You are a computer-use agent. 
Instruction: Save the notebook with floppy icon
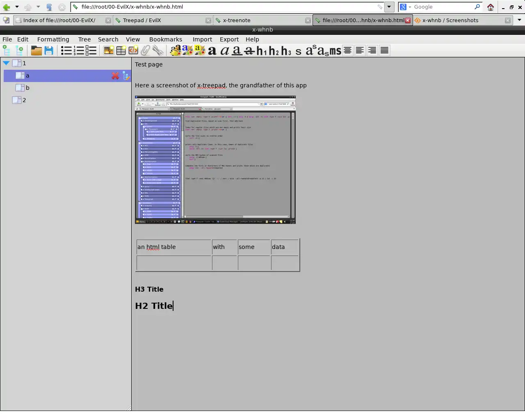(49, 50)
